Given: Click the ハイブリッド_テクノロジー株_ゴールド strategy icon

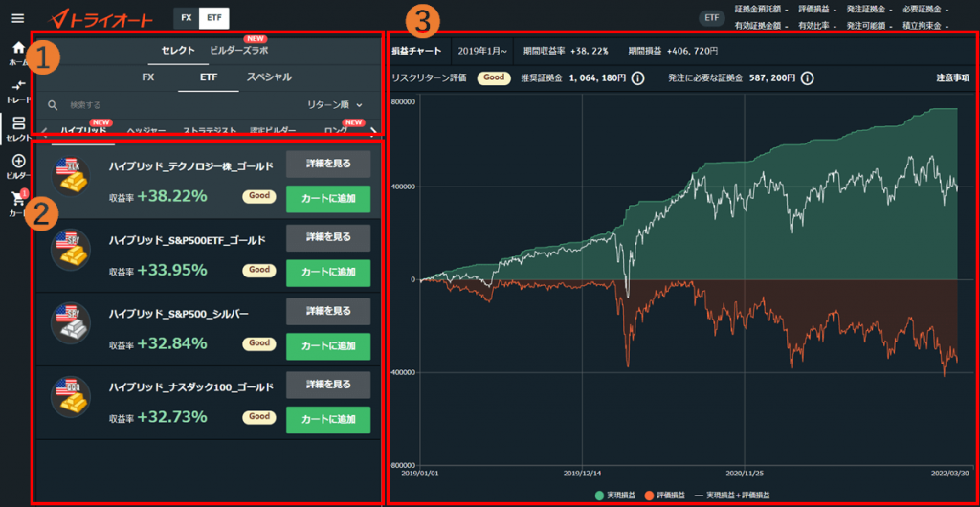Looking at the screenshot, I should coord(71,176).
